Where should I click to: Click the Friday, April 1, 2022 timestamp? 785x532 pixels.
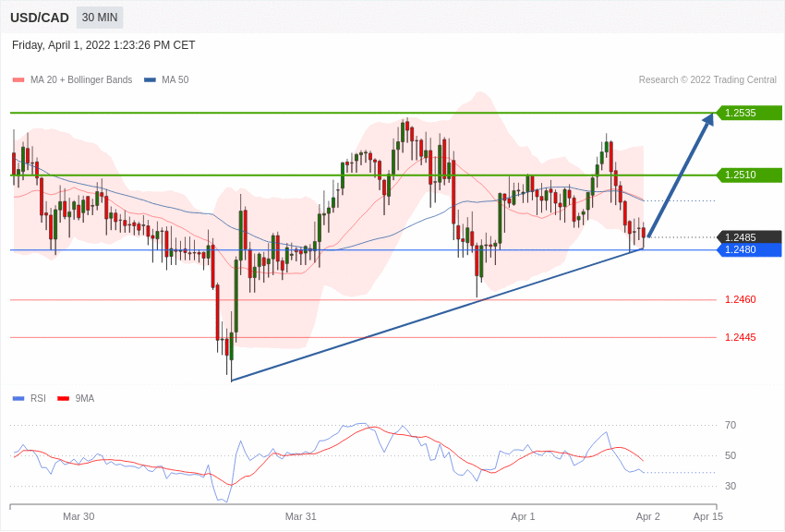click(x=103, y=45)
